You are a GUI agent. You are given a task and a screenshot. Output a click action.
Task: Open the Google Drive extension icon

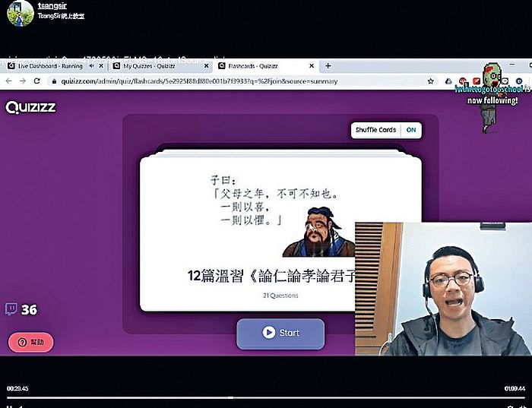tap(448, 81)
